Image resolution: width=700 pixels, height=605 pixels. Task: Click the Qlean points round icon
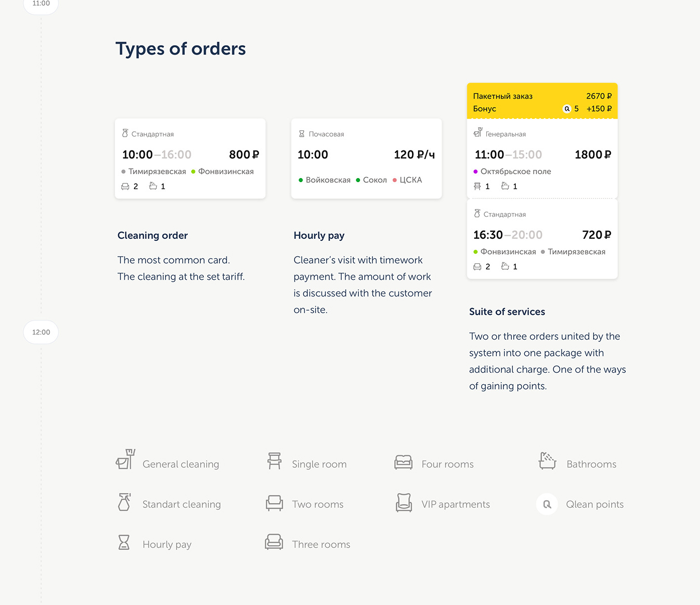point(547,504)
